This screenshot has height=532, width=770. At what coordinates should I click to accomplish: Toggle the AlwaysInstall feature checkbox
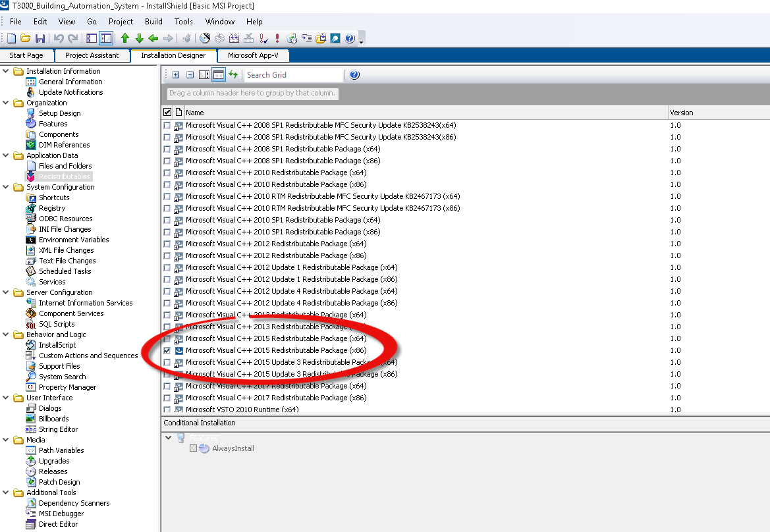(194, 448)
